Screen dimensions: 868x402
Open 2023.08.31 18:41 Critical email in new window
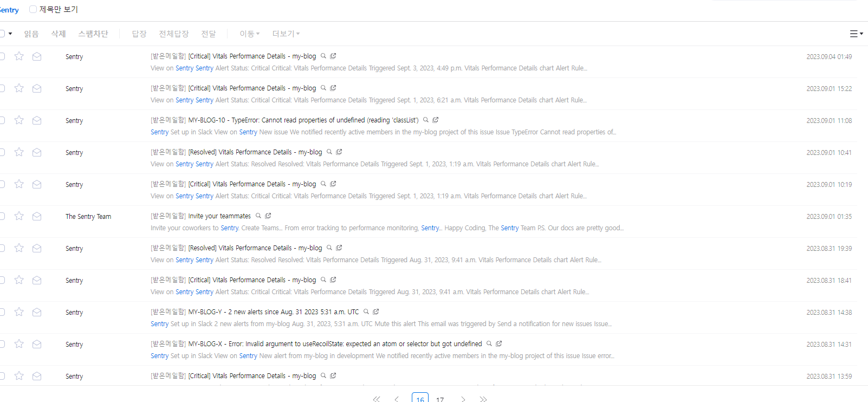333,280
